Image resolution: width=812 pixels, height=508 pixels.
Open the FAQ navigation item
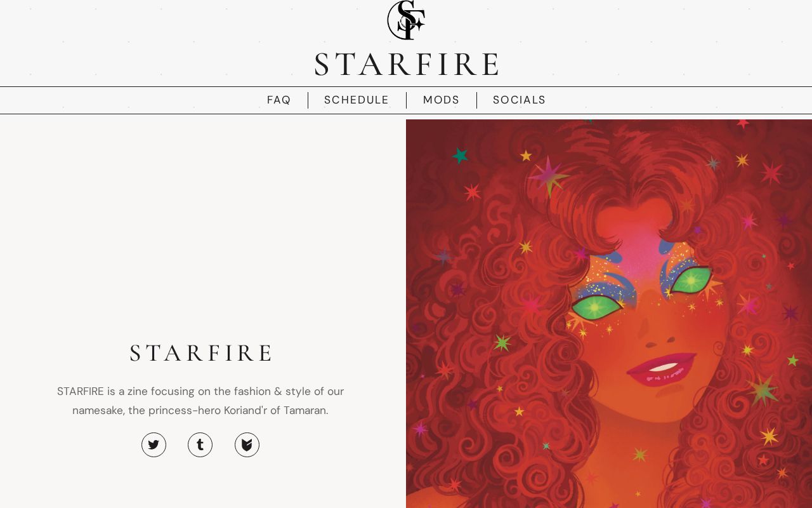(x=278, y=100)
